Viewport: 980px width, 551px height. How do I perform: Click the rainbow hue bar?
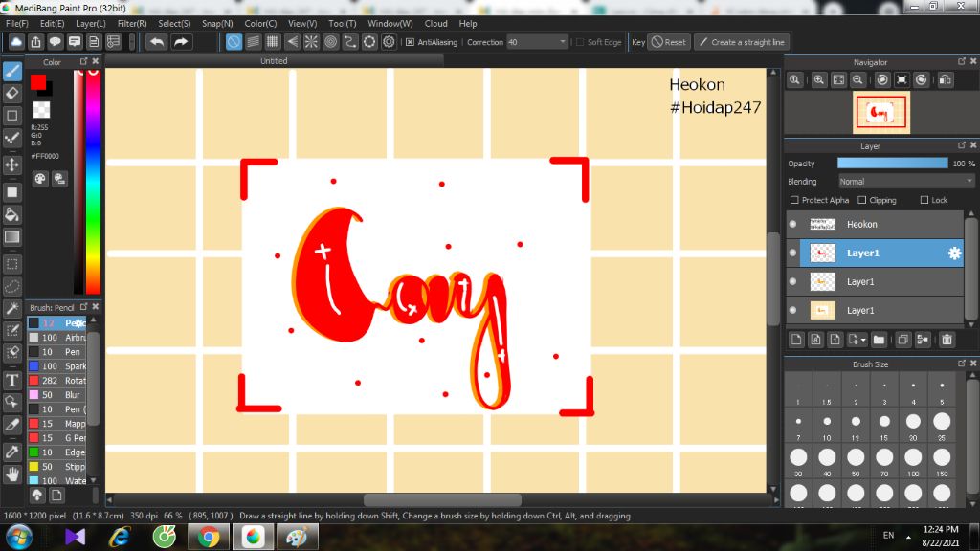point(93,181)
